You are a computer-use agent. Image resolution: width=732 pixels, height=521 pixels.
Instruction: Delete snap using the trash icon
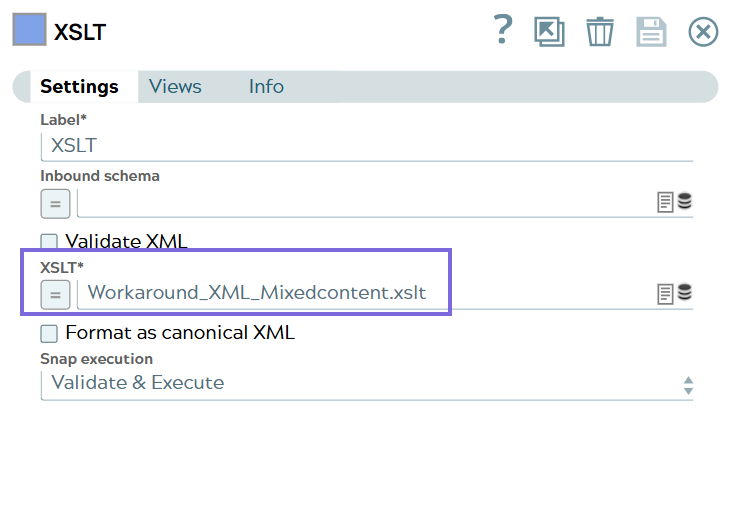(x=600, y=32)
